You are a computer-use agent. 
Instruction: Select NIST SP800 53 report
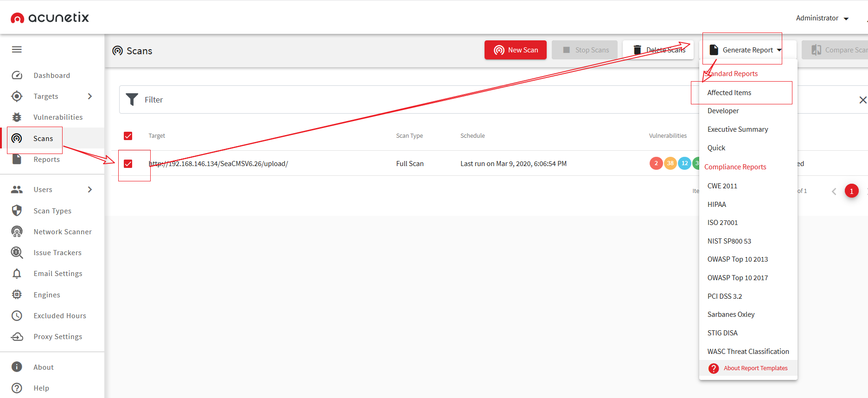729,241
